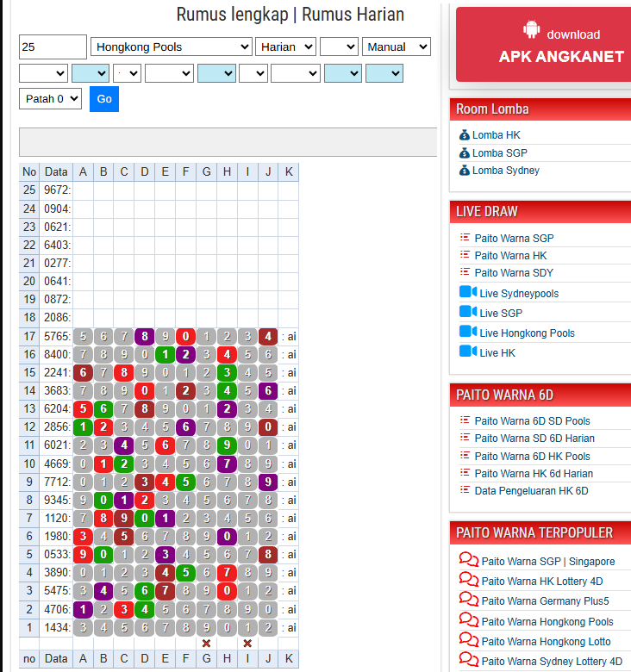The height and width of the screenshot is (672, 631).
Task: Click the purple 8 cell in row 17
Action: pos(145,336)
